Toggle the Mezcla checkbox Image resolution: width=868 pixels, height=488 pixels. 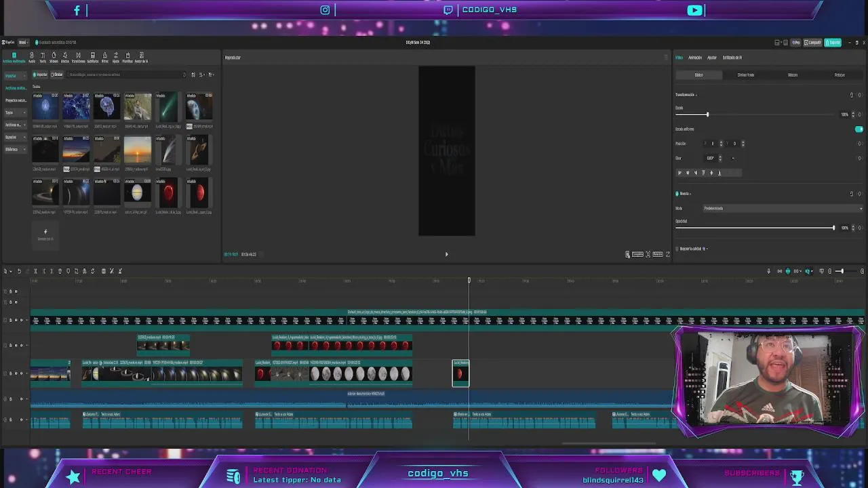click(x=677, y=194)
